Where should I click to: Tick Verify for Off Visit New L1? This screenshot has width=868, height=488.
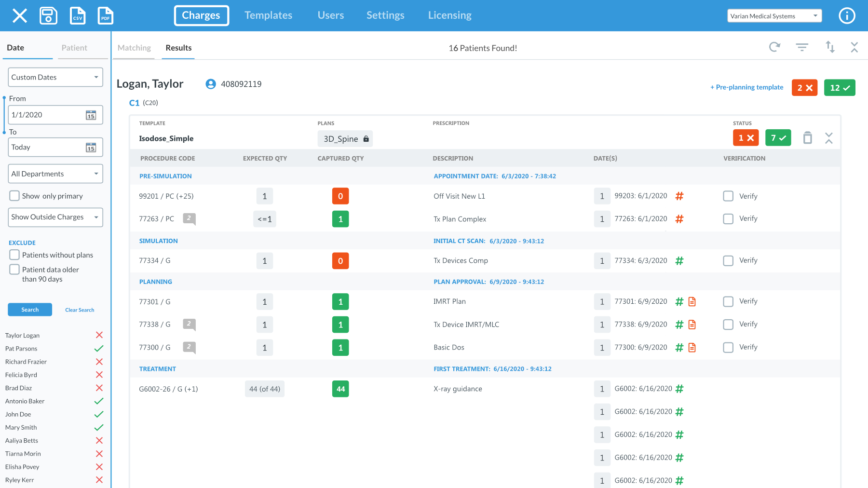click(728, 196)
